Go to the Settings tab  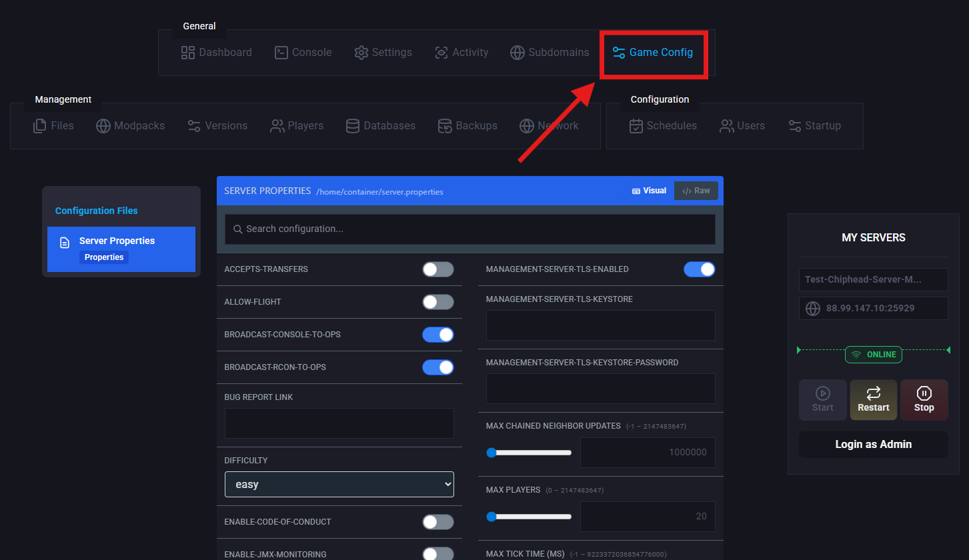(x=383, y=53)
